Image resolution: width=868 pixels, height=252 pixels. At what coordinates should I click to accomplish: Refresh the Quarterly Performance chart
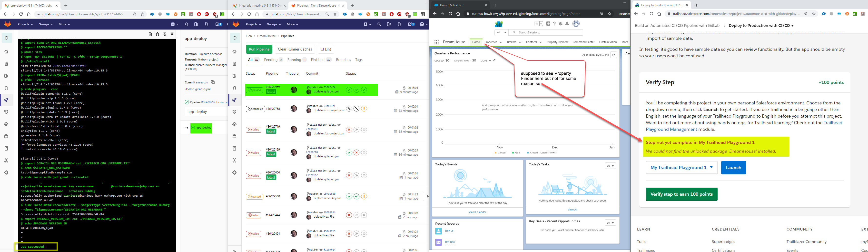pyautogui.click(x=614, y=55)
